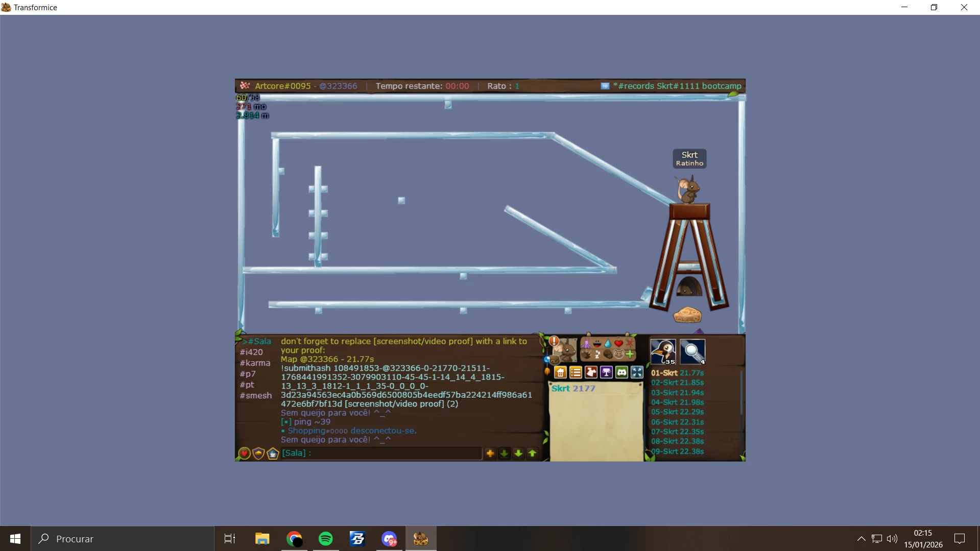Open the green Discord button
Viewport: 980px width, 551px height.
[x=622, y=372]
